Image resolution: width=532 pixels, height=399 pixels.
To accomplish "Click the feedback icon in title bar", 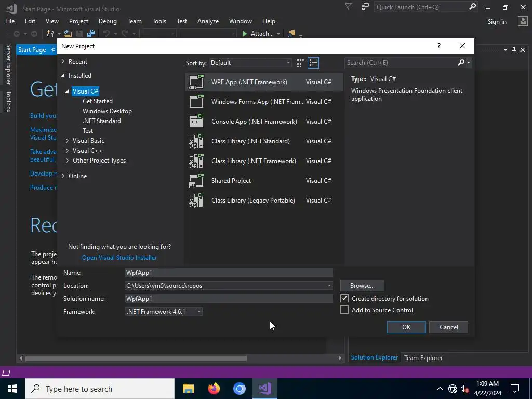I will click(365, 7).
